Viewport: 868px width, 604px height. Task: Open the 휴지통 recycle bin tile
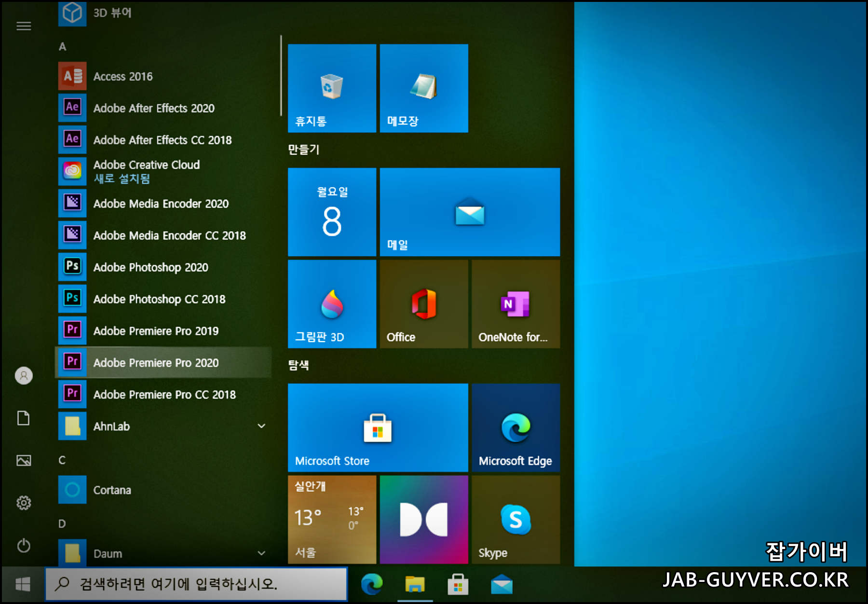point(332,88)
